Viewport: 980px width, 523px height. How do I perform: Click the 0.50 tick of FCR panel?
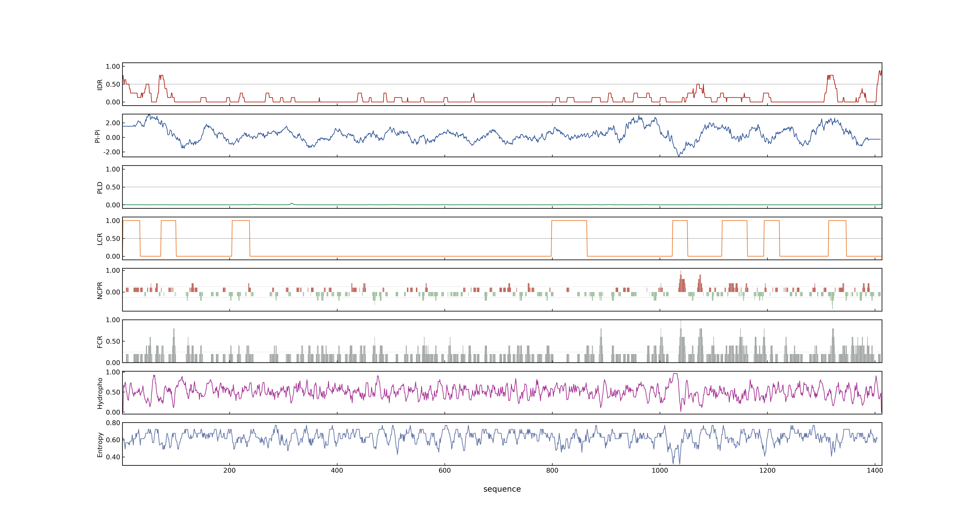[113, 341]
